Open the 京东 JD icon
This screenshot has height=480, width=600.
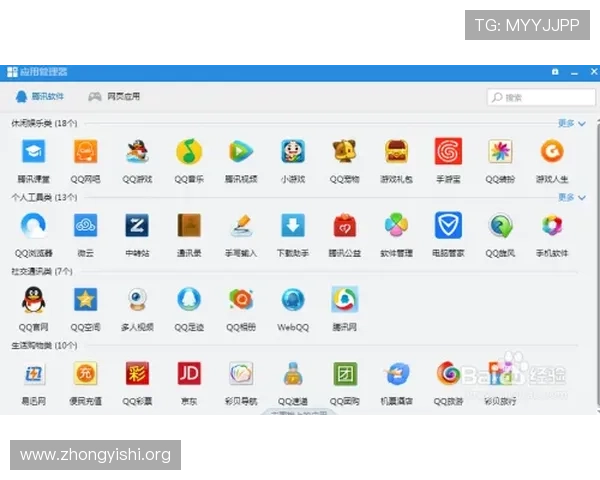click(x=189, y=374)
